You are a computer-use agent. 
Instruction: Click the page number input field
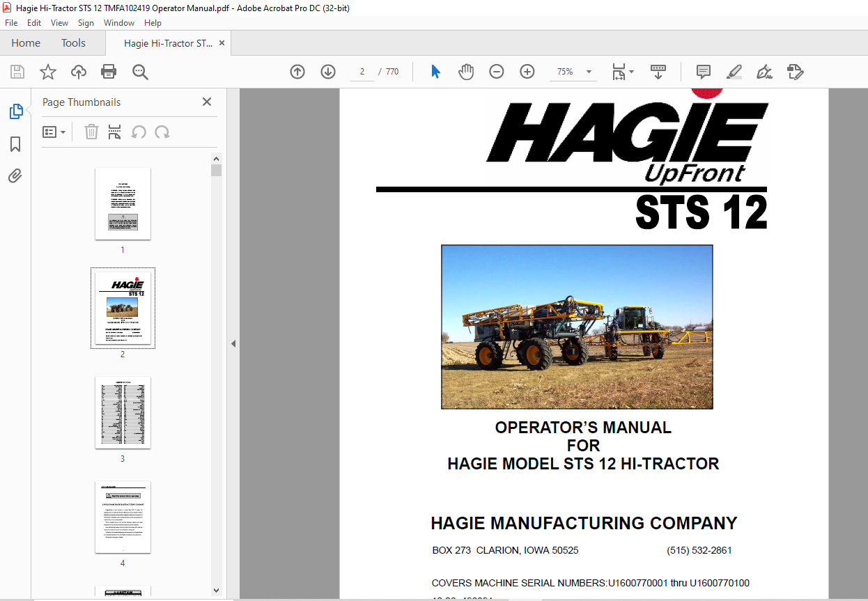tap(362, 72)
